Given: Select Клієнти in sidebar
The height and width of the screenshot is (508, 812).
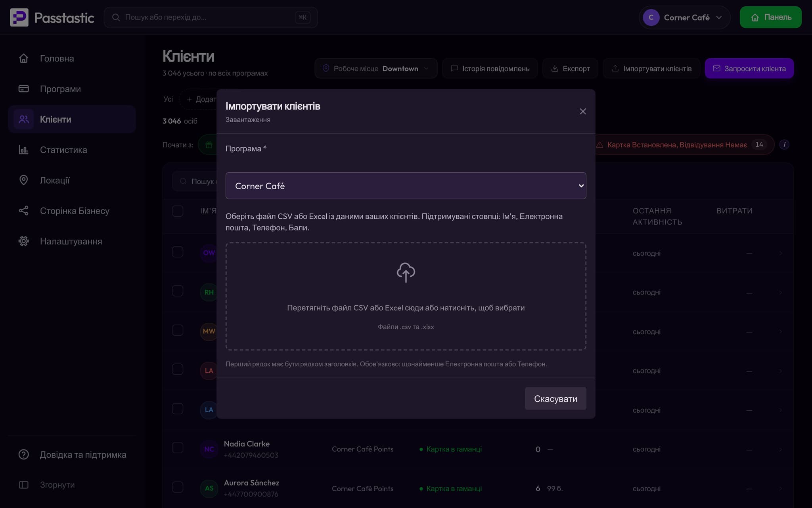Looking at the screenshot, I should click(x=72, y=119).
